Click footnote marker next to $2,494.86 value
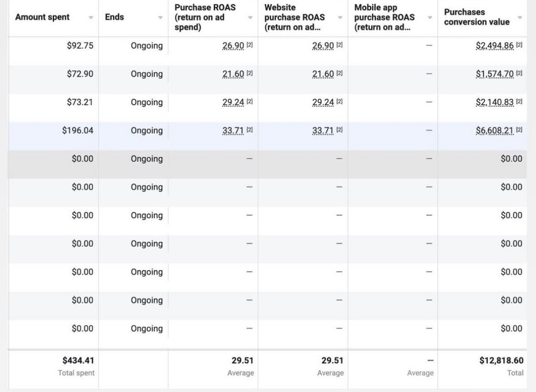 point(519,45)
